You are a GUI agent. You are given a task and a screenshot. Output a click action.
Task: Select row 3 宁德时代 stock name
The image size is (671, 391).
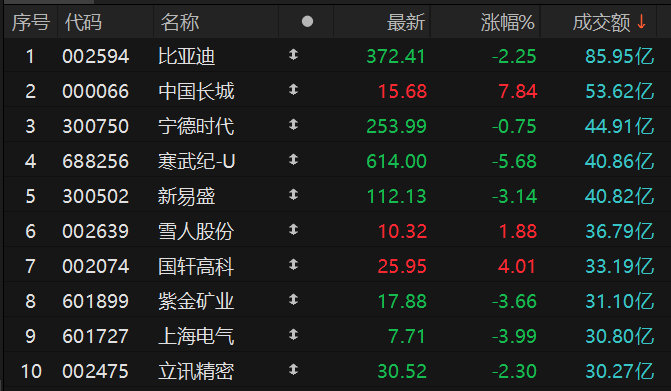coord(196,127)
